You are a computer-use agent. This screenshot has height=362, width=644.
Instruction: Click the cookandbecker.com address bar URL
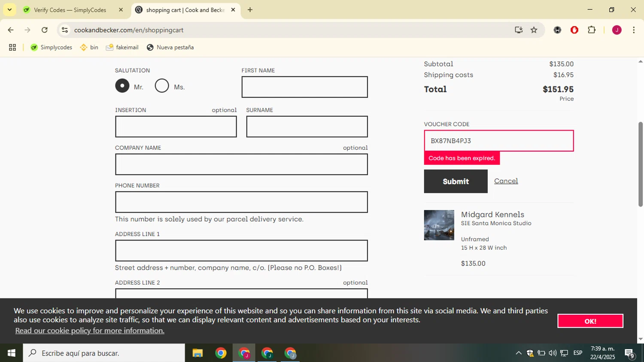[x=129, y=30]
